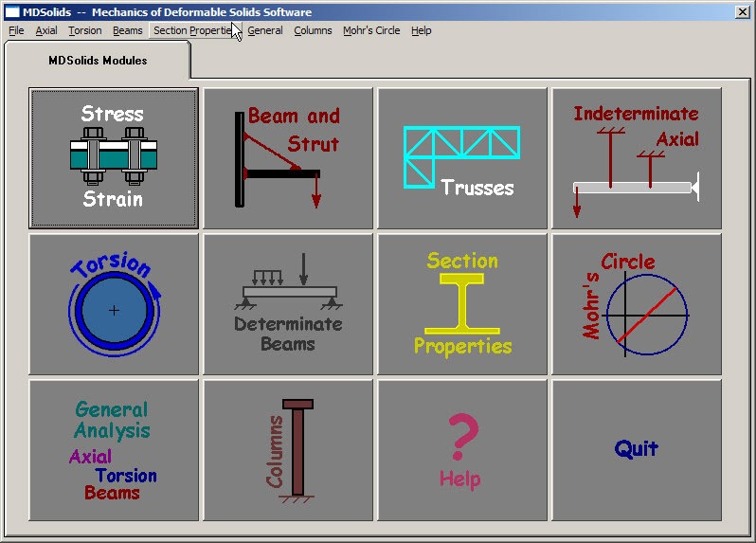Open the Beams menu
The image size is (756, 543).
click(128, 30)
